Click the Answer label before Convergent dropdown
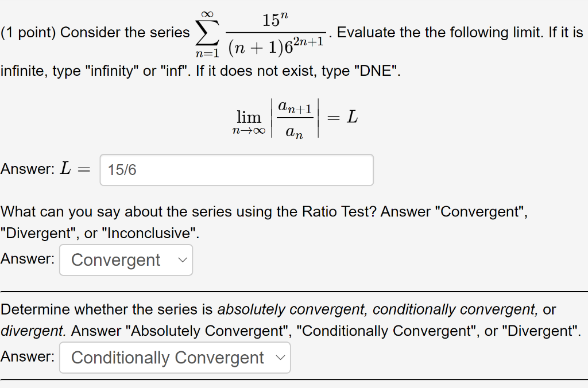This screenshot has height=388, width=588. (26, 258)
